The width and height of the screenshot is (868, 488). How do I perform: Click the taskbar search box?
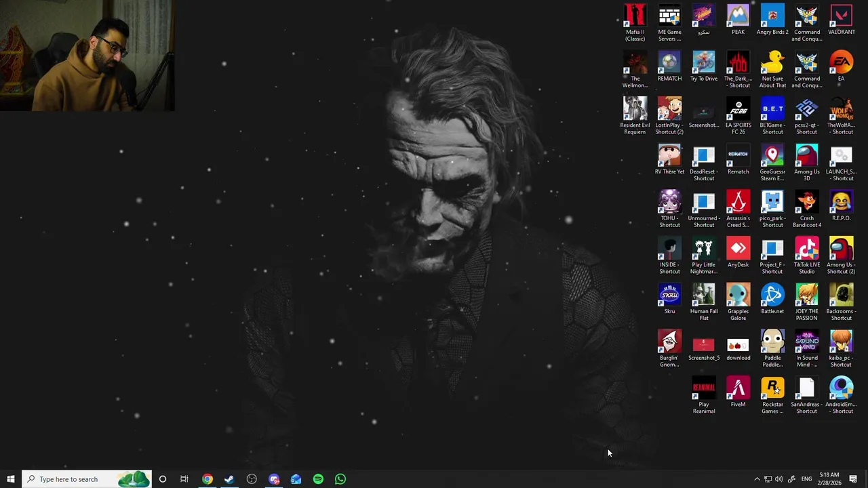[87, 479]
